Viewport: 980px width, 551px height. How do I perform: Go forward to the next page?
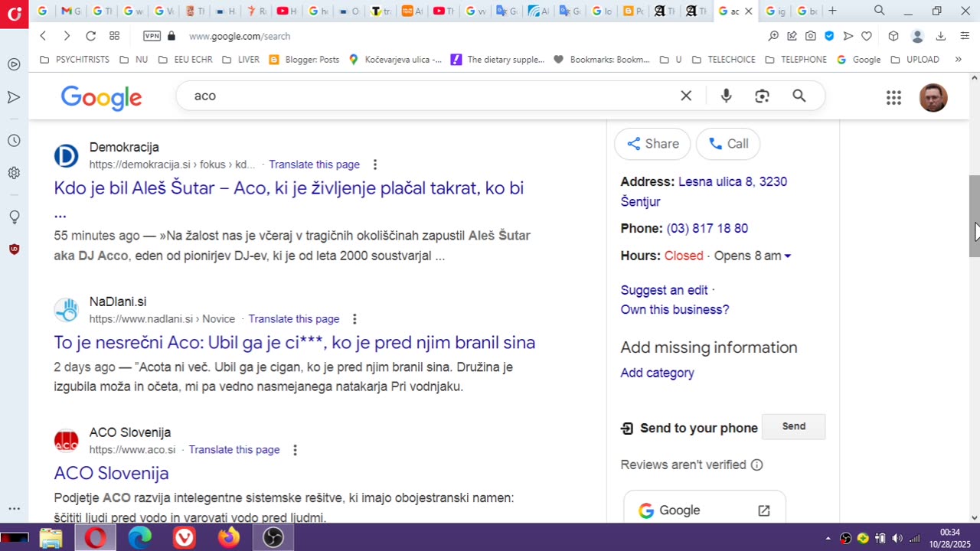pos(67,36)
